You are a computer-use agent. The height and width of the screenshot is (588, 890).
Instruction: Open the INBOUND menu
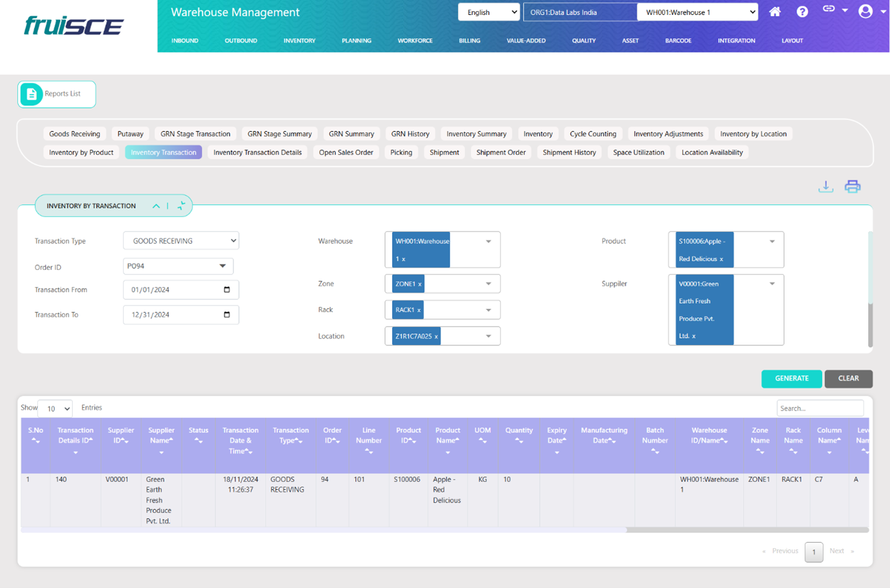click(x=185, y=40)
